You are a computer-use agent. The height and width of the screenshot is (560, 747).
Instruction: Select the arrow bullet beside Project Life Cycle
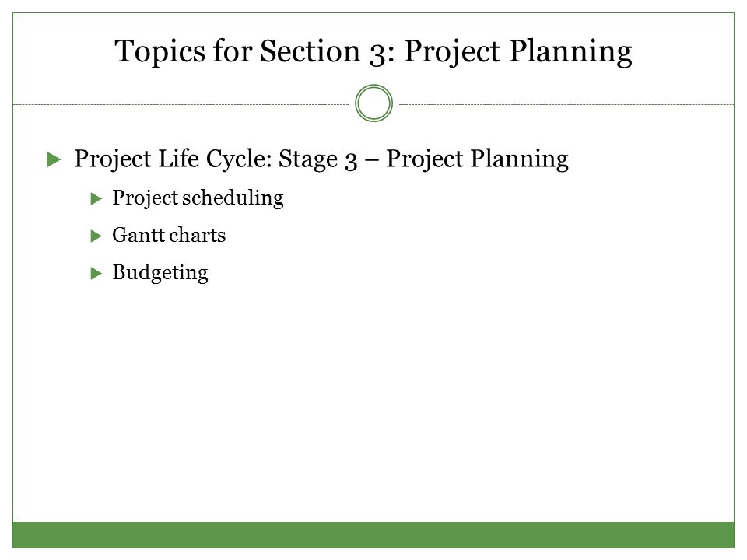tap(54, 159)
